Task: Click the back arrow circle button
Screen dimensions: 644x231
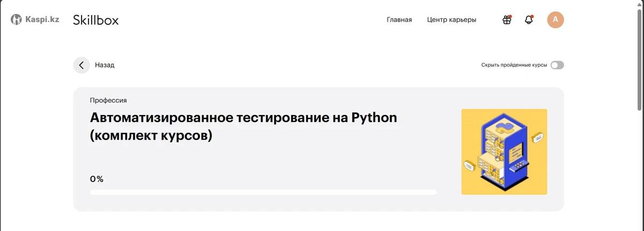Action: pos(82,65)
